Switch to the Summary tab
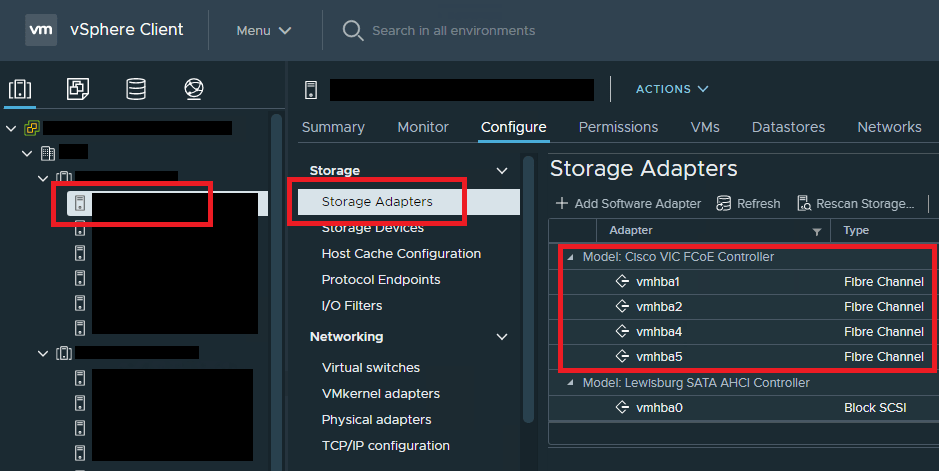 tap(333, 127)
